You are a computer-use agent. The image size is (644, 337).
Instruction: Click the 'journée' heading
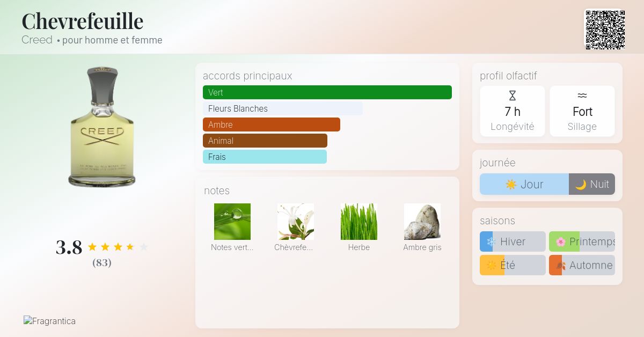[x=497, y=163]
